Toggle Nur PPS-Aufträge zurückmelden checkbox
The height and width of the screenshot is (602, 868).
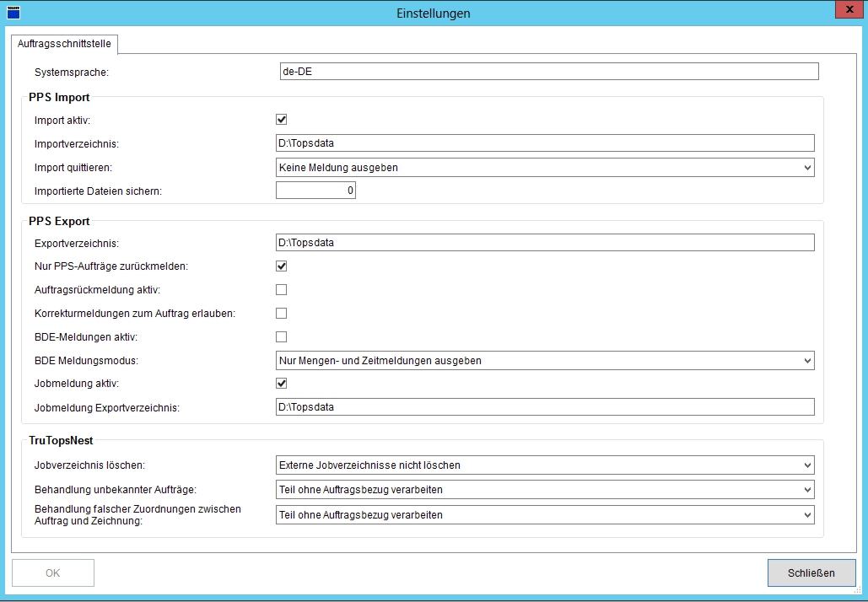[282, 266]
